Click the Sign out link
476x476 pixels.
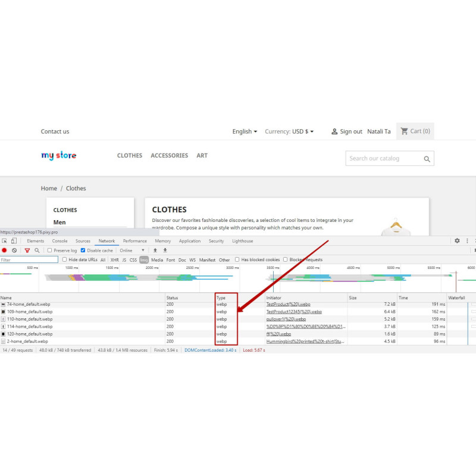pyautogui.click(x=347, y=131)
